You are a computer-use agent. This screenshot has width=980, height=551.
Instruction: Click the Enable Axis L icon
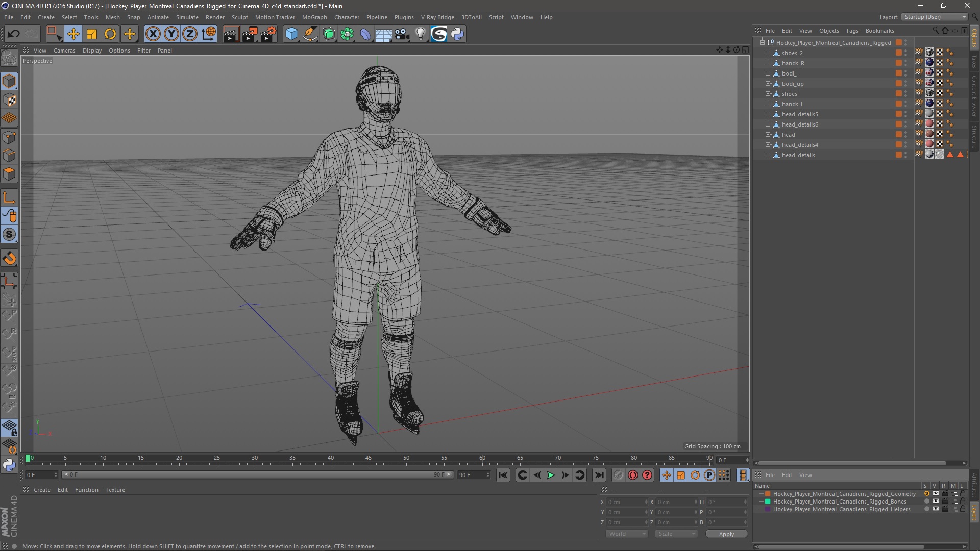(x=9, y=197)
